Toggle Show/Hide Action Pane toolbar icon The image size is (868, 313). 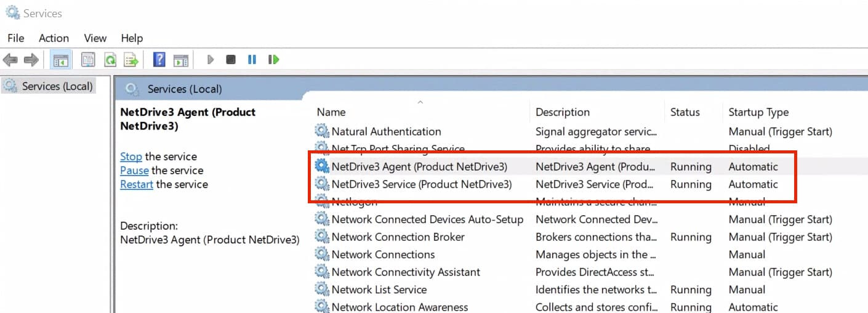pyautogui.click(x=180, y=60)
